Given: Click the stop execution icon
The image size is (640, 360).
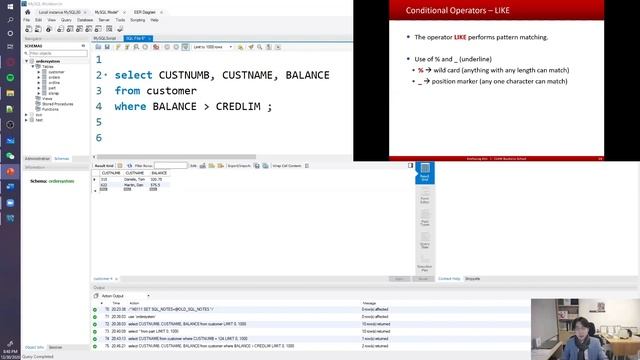Looking at the screenshot, I should point(145,47).
